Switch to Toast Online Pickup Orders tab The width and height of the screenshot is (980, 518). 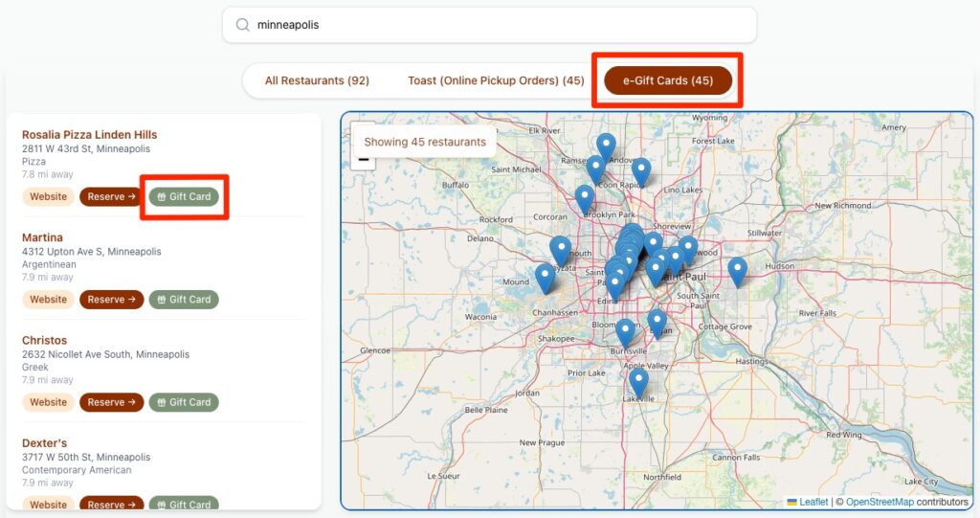496,80
